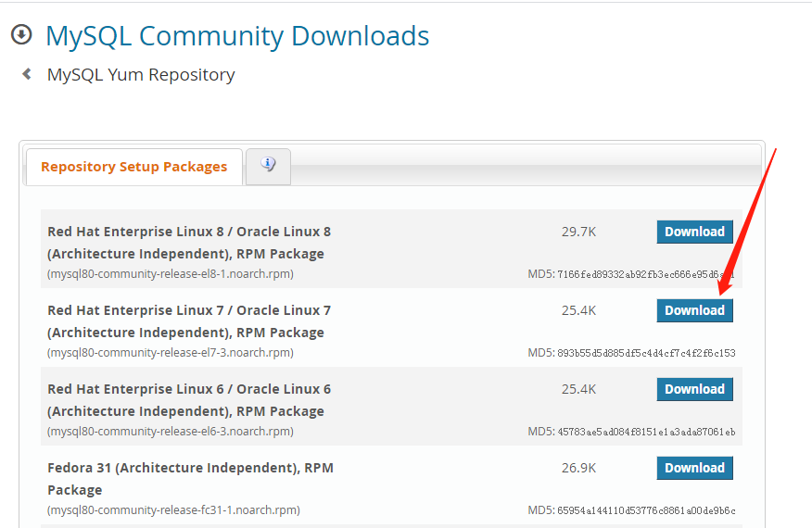Click the MD5 checksum of the Fedora 31 package

[631, 510]
